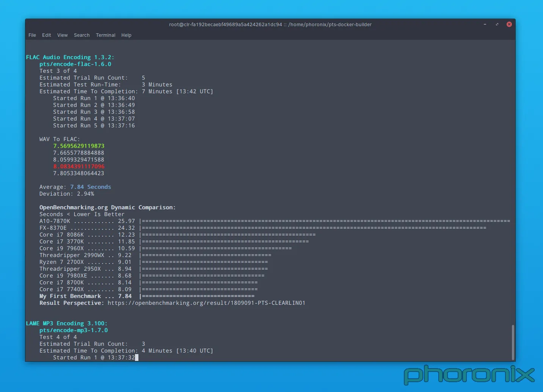Click red result 8.0834391117096
Viewport: 543px width, 392px height.
point(79,166)
